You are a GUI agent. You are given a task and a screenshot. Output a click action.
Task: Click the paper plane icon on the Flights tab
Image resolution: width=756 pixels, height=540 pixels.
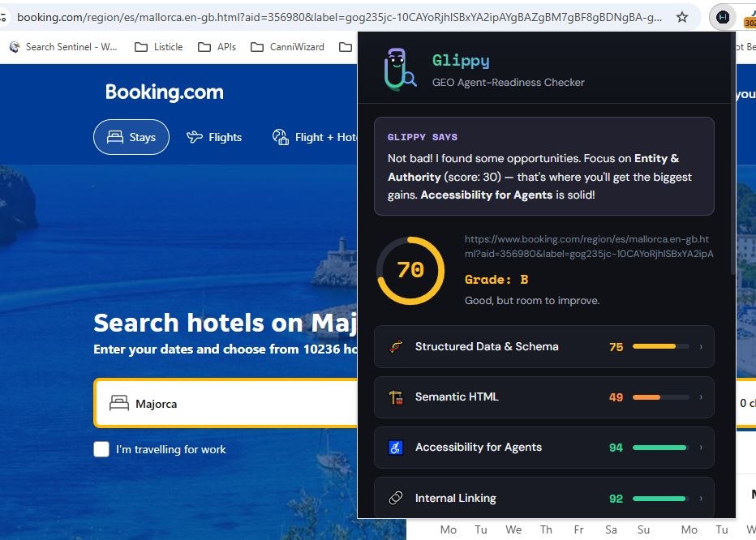click(x=194, y=137)
